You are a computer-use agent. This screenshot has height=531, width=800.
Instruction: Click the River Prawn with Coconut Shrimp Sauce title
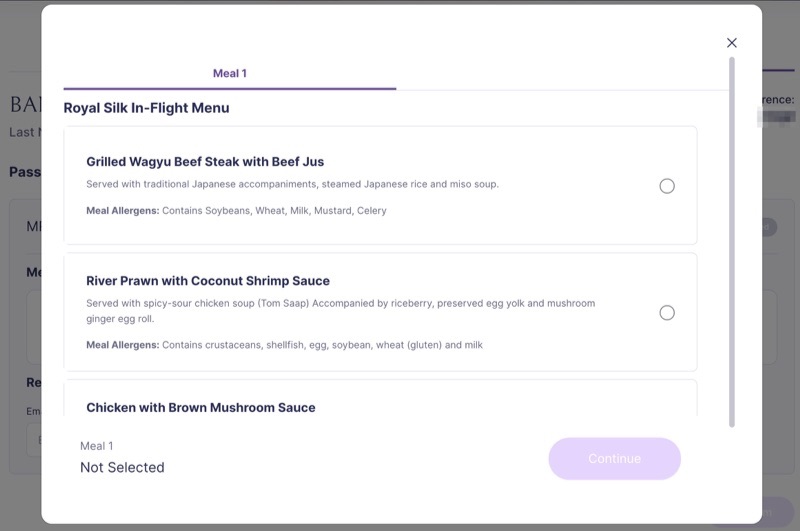click(208, 281)
